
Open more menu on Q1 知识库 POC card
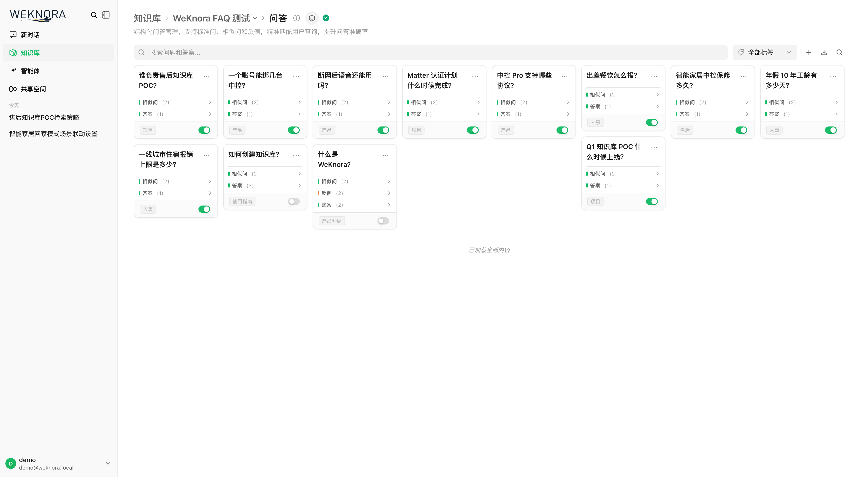(x=654, y=148)
